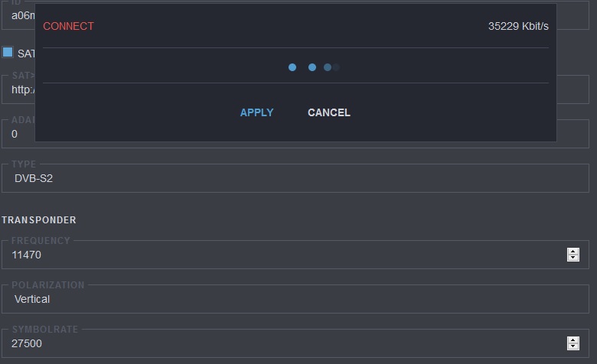Increase the FREQUENCY value with up arrow
Screen dimensions: 597x364
573,252
